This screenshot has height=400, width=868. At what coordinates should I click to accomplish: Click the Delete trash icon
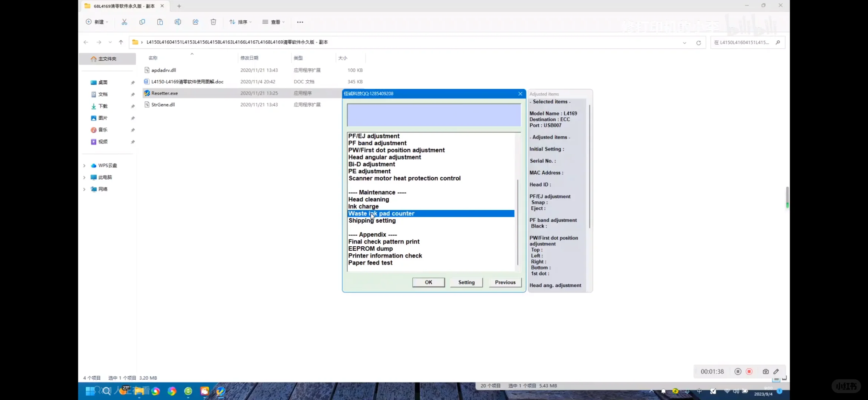point(213,22)
